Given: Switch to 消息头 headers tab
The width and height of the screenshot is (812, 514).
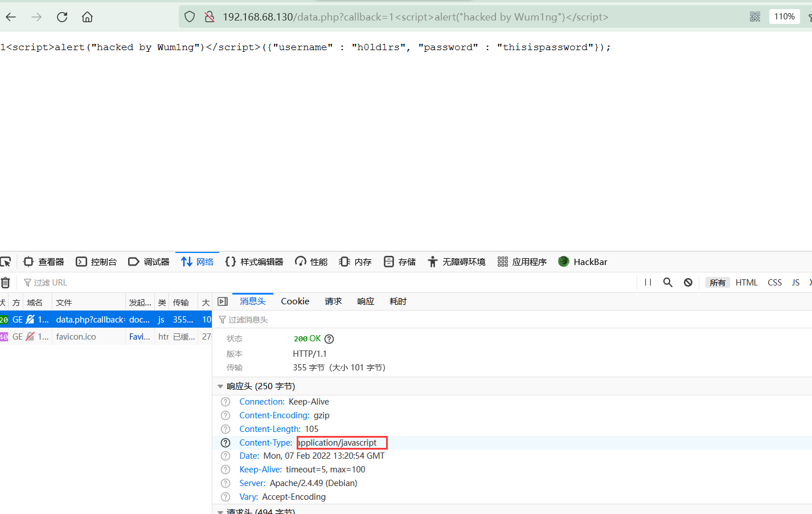Looking at the screenshot, I should tap(253, 301).
